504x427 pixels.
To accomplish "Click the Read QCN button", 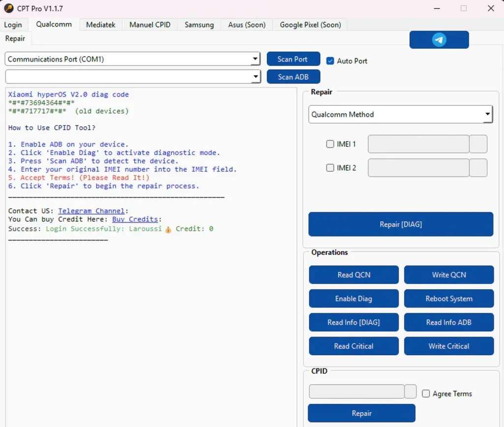I will (353, 274).
